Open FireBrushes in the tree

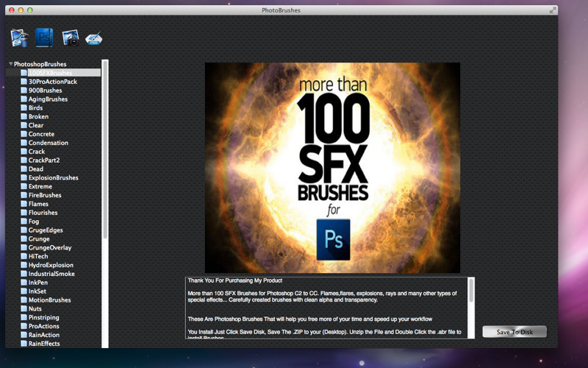(x=45, y=195)
